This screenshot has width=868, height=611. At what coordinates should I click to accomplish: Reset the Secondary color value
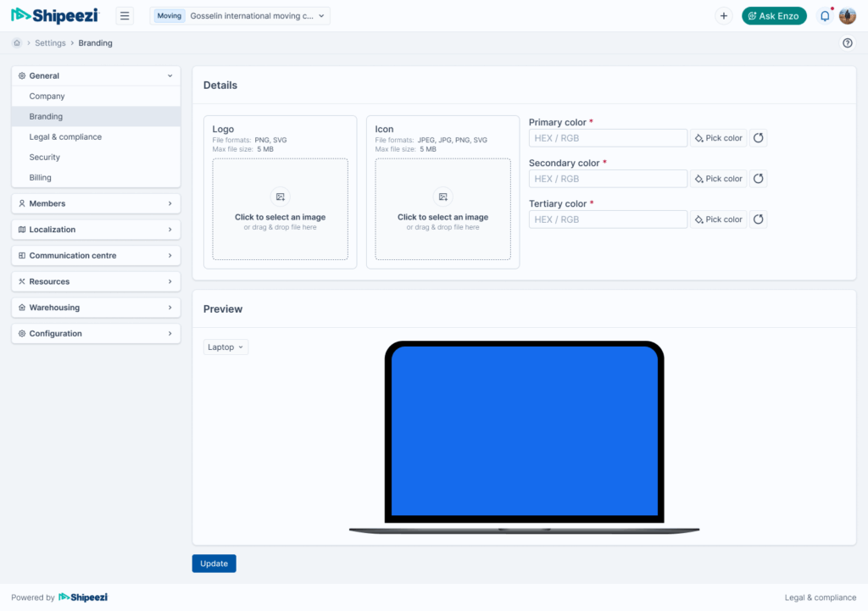pos(759,179)
